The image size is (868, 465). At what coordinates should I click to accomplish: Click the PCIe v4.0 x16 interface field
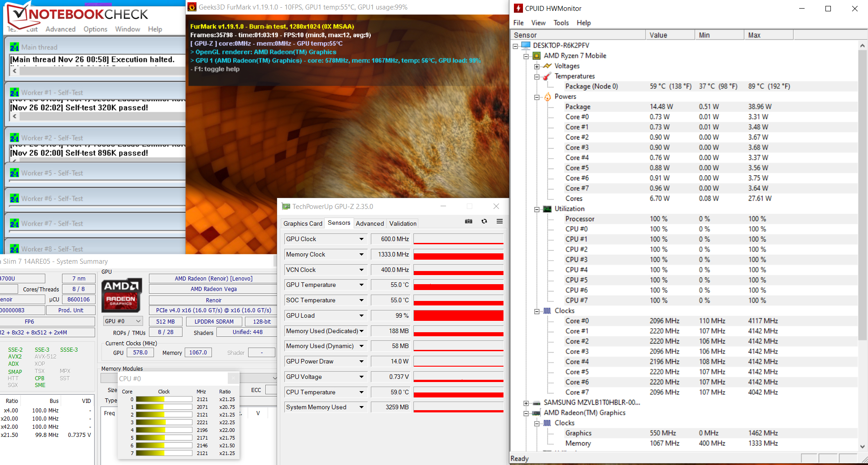pos(213,310)
